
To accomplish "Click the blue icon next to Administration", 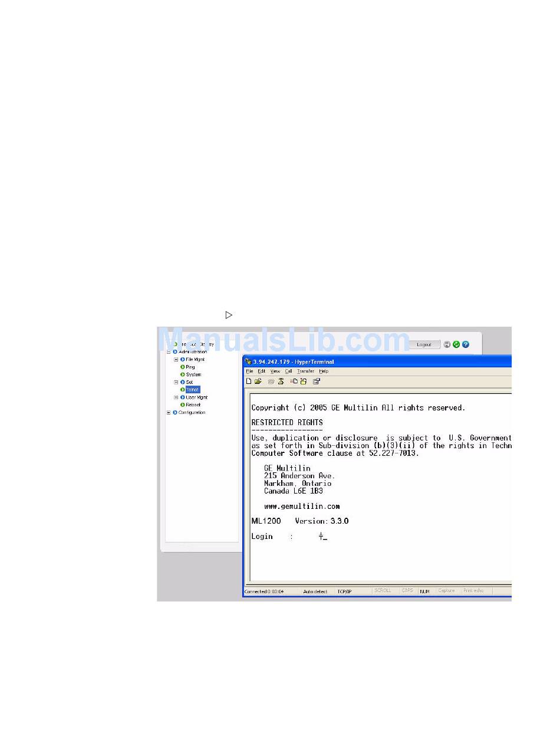I will tap(175, 352).
